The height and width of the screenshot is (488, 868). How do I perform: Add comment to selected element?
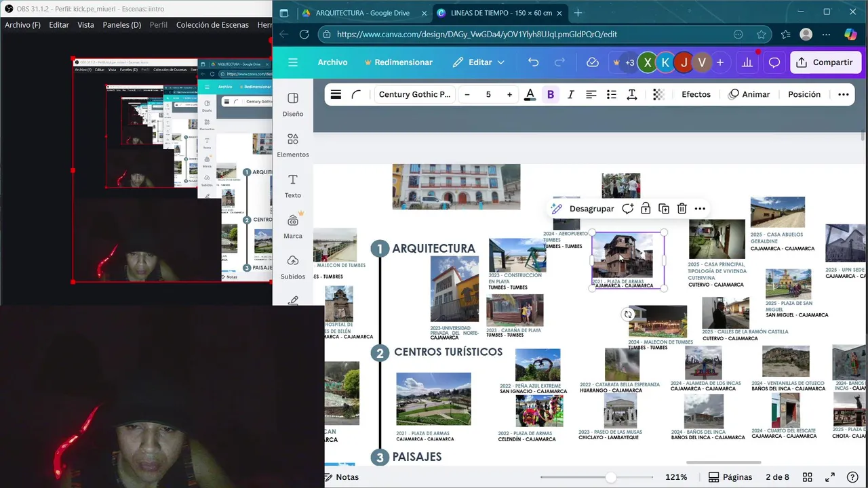coord(628,209)
